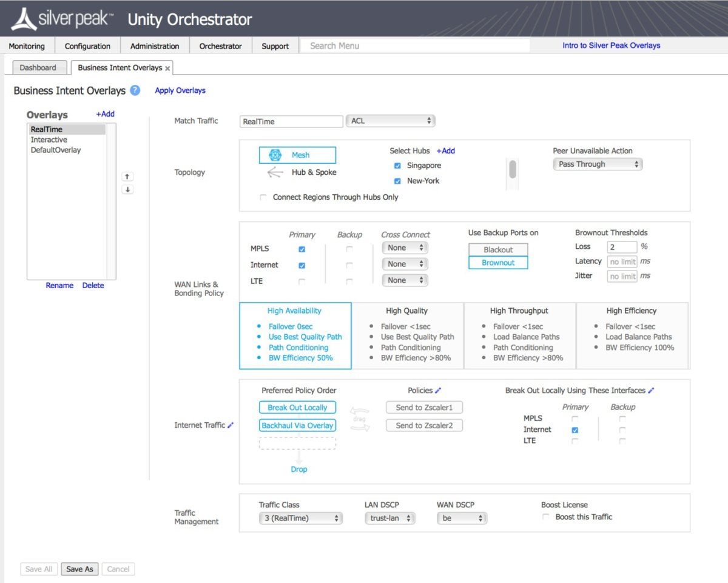Close the Business Intent Overlays tab
The width and height of the screenshot is (728, 583).
[x=167, y=69]
